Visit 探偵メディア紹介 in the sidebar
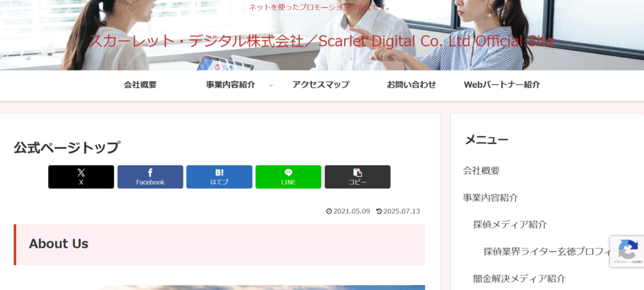This screenshot has height=290, width=644. [x=510, y=225]
